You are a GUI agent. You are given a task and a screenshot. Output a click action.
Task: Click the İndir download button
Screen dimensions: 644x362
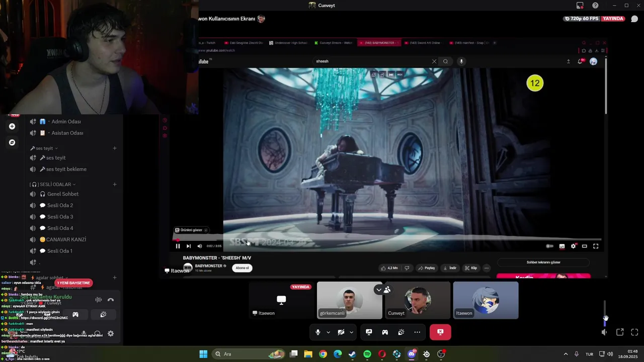tap(450, 268)
